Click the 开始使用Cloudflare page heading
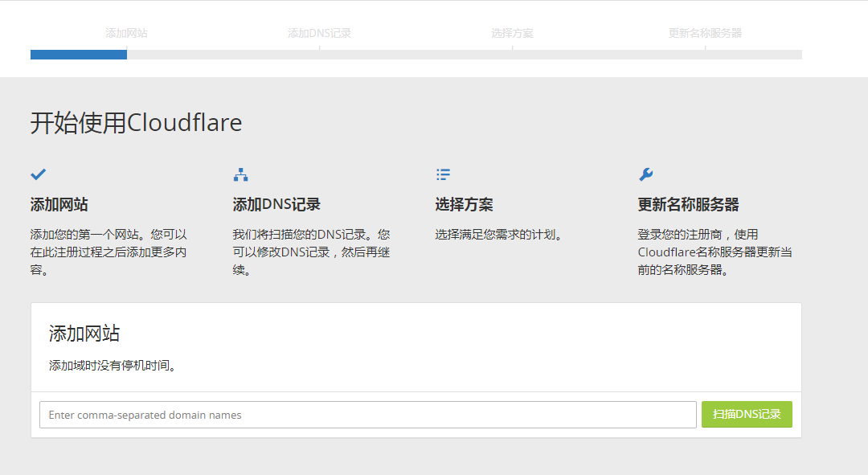The image size is (868, 475). (136, 123)
